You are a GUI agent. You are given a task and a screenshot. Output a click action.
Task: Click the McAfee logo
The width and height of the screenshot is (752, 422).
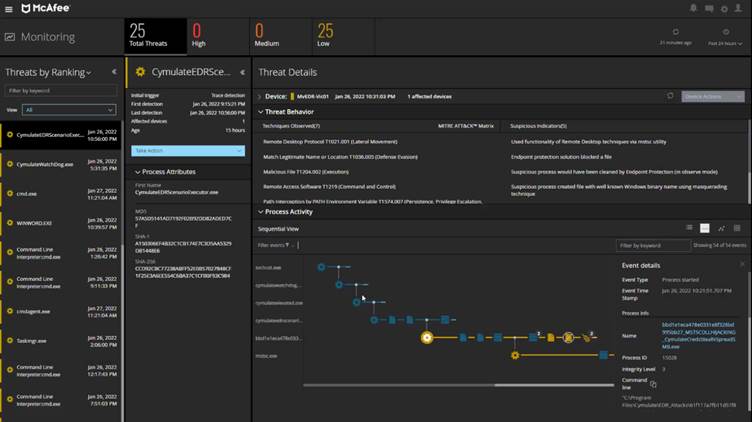click(46, 8)
